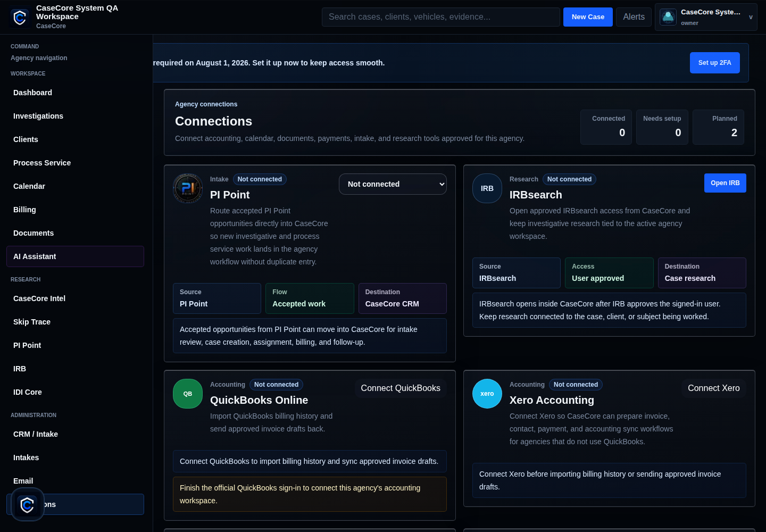Click the PI Point logo icon
The height and width of the screenshot is (532, 766).
tap(188, 188)
